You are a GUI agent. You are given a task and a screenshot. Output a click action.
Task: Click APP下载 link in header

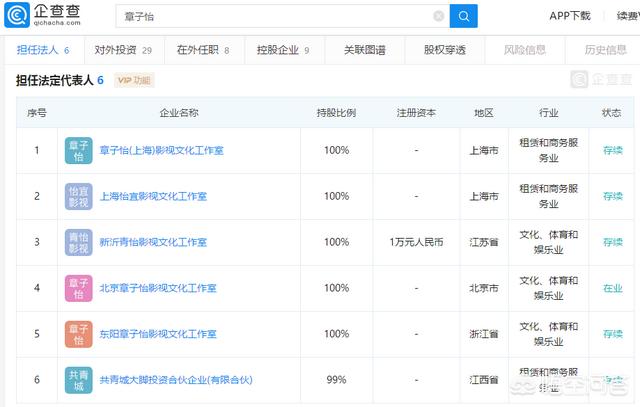[x=570, y=16]
